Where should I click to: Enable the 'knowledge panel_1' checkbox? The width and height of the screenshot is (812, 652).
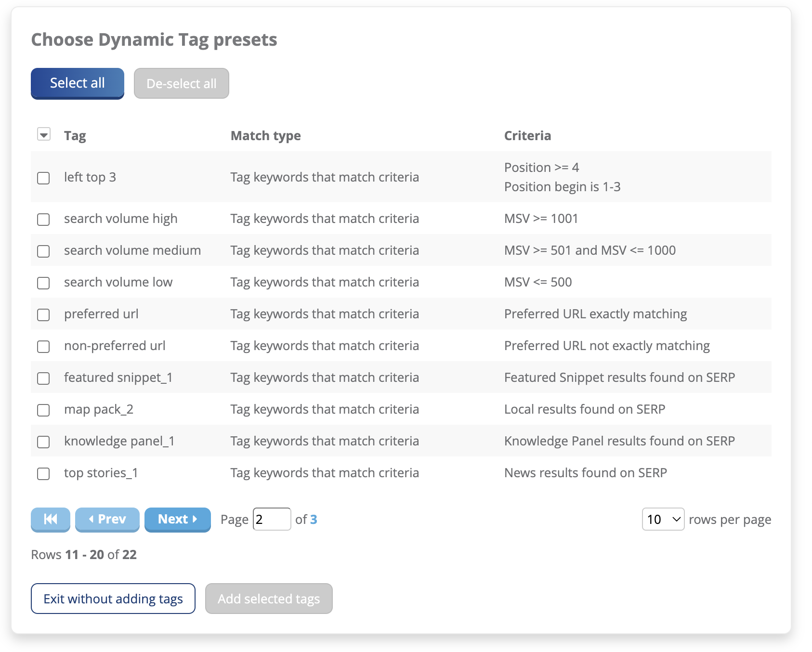tap(44, 442)
